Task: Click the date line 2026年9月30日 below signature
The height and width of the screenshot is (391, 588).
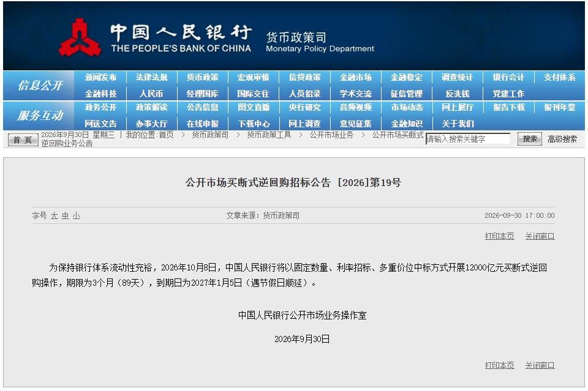Action: pyautogui.click(x=302, y=339)
